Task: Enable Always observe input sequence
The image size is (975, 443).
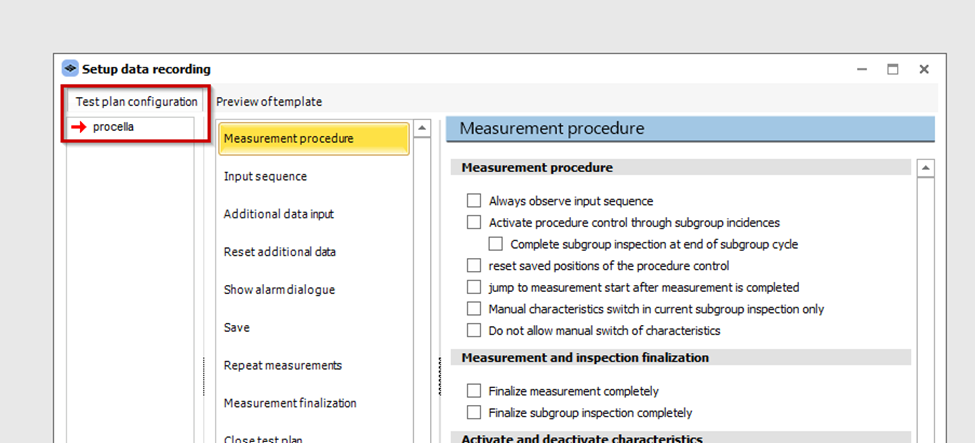Action: click(474, 201)
